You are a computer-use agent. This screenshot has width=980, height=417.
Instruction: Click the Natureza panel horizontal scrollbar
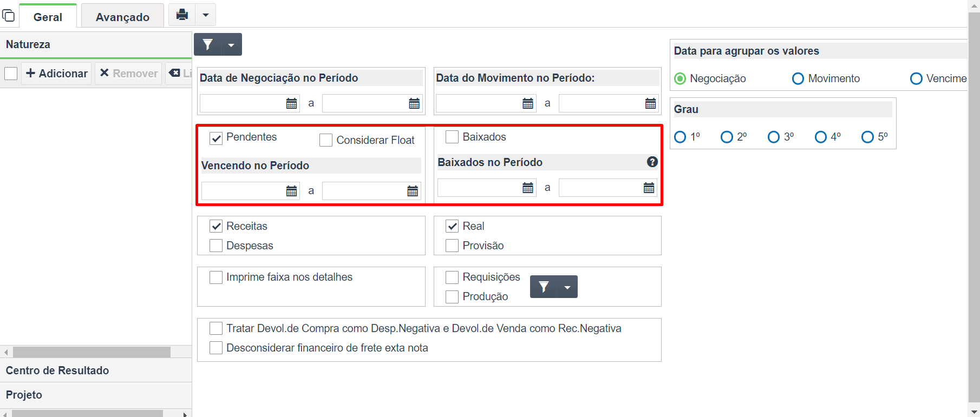tap(92, 352)
